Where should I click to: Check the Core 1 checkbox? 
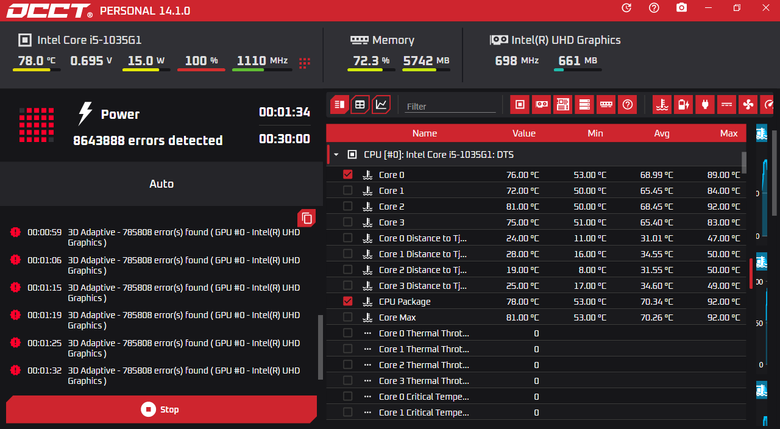pyautogui.click(x=348, y=190)
